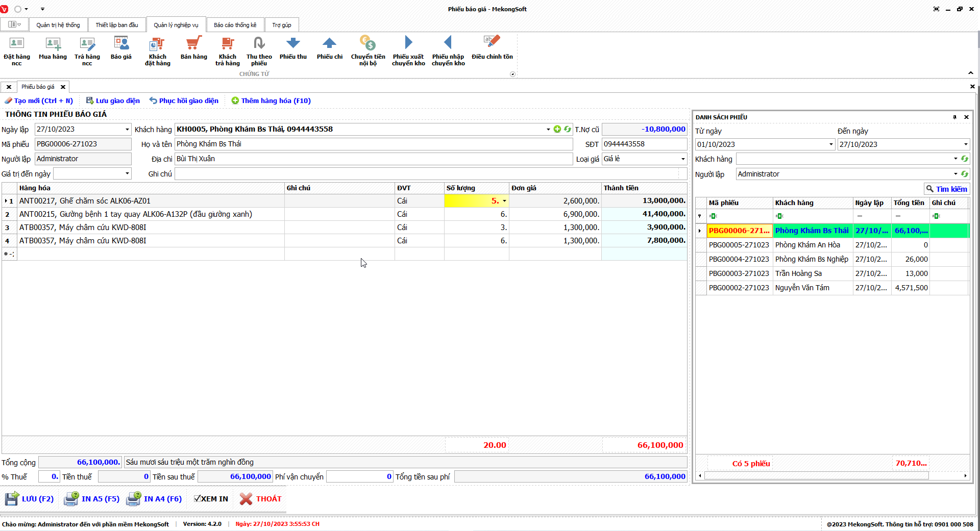Collapse the ribbon with the chevron
This screenshot has height=531, width=980.
click(970, 73)
